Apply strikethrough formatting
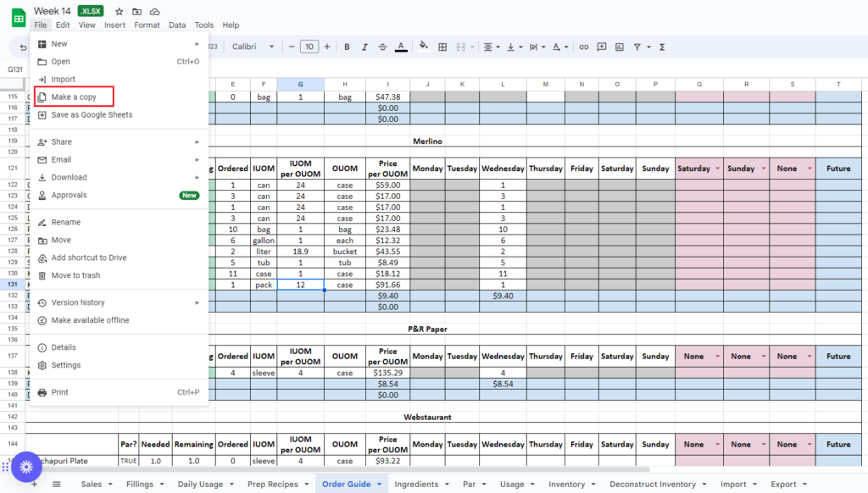This screenshot has width=868, height=493. (382, 47)
